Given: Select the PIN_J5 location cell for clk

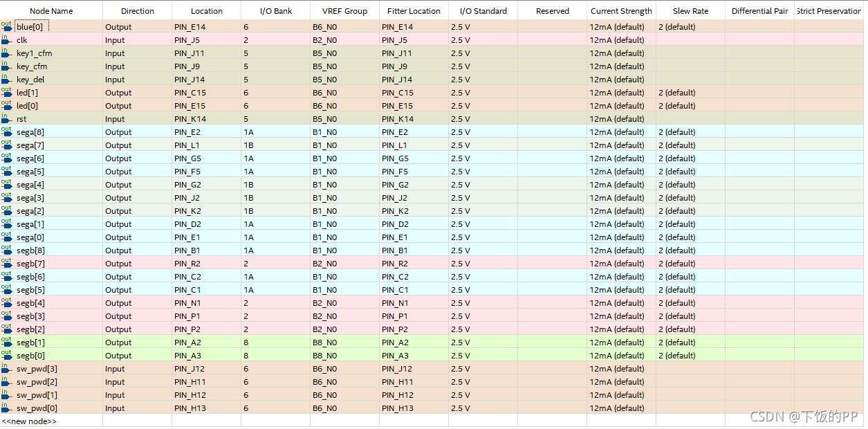Looking at the screenshot, I should click(x=207, y=40).
